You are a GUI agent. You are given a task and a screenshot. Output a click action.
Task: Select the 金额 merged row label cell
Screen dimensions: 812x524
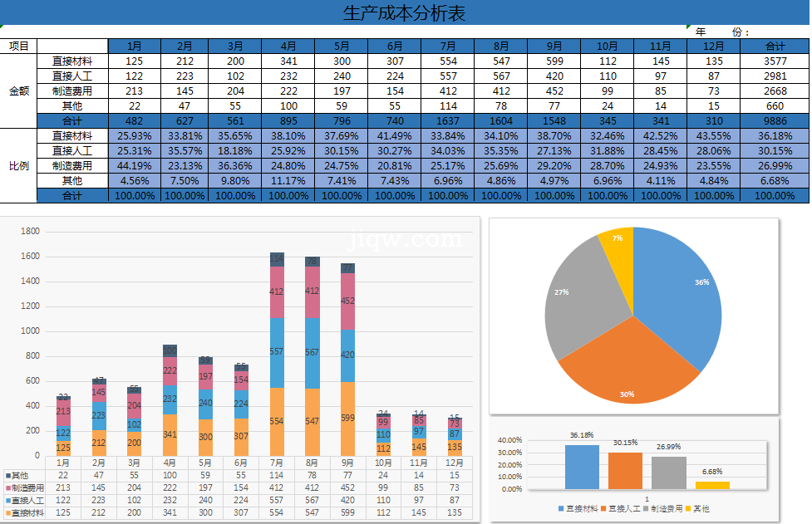[18, 91]
